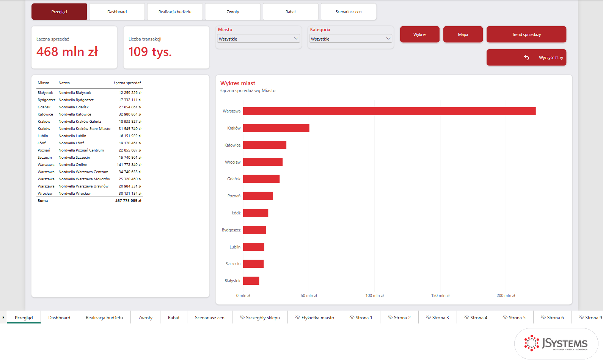
Task: Click the hidden-page icon on Strona 2 tab
Action: click(390, 317)
